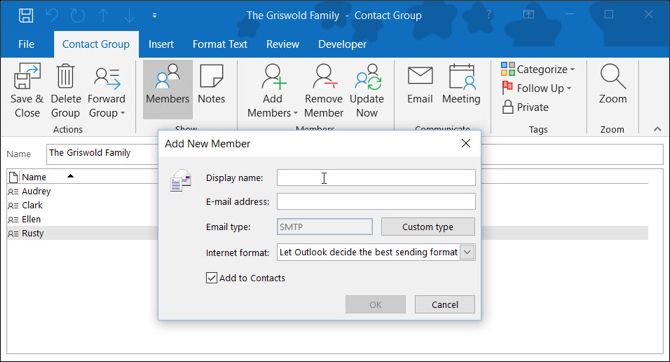Screen dimensions: 670x362
Task: Click the Undo arrow in quick access toolbar
Action: pyautogui.click(x=52, y=16)
